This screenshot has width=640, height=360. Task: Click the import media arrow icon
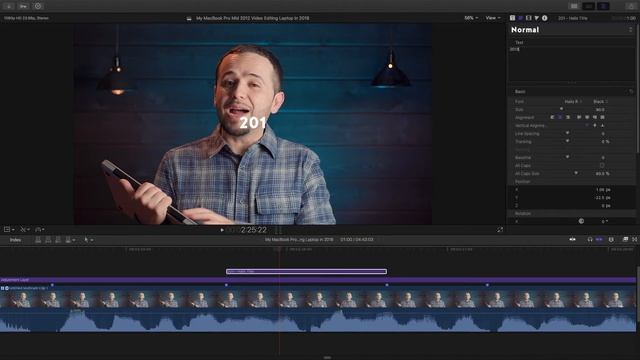[9, 6]
